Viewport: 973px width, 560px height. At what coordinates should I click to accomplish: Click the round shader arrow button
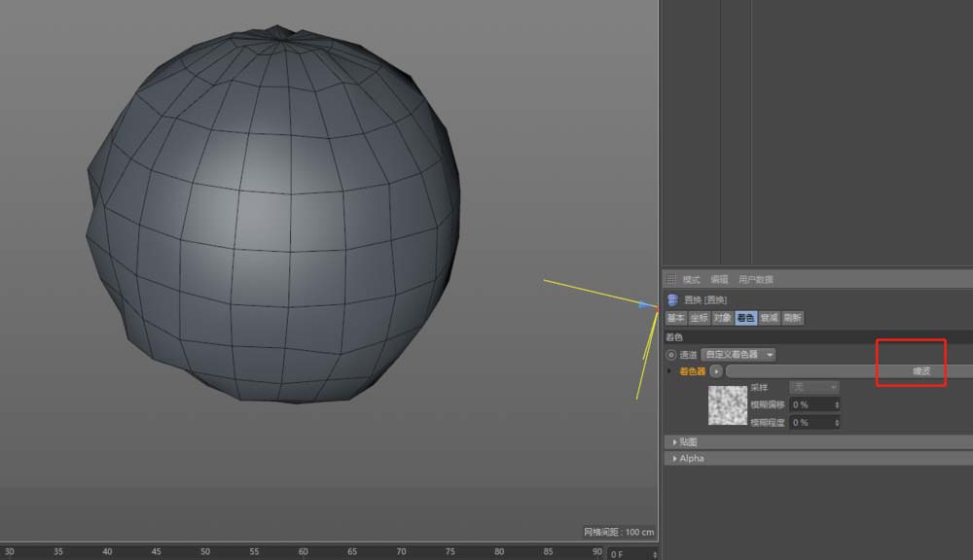[716, 371]
